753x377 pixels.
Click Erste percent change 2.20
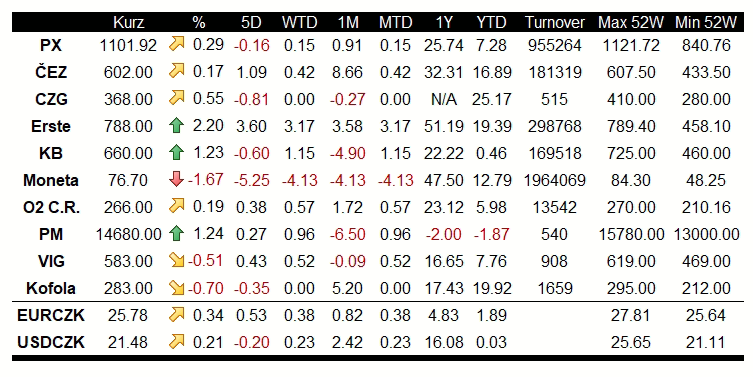coord(208,125)
